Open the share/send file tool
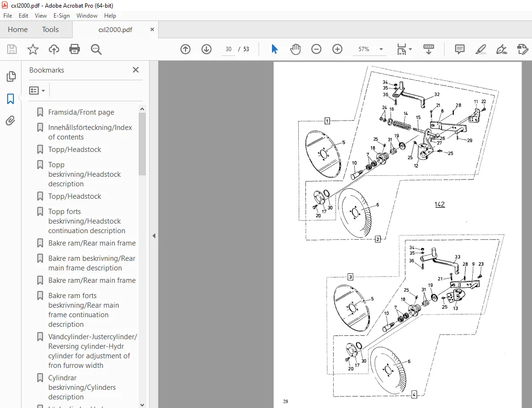The width and height of the screenshot is (532, 408). pyautogui.click(x=522, y=49)
